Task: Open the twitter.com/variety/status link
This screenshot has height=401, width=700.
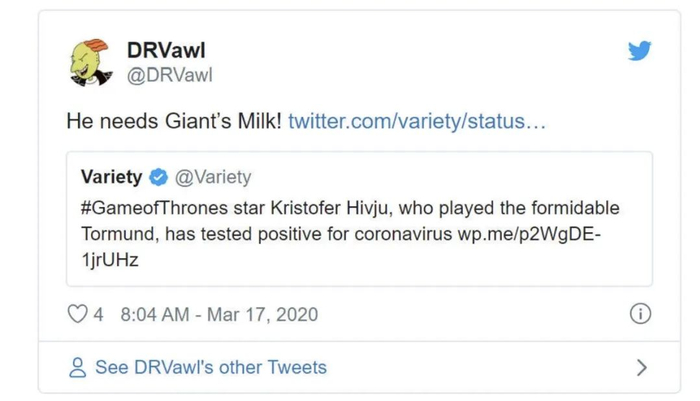Action: (x=417, y=122)
